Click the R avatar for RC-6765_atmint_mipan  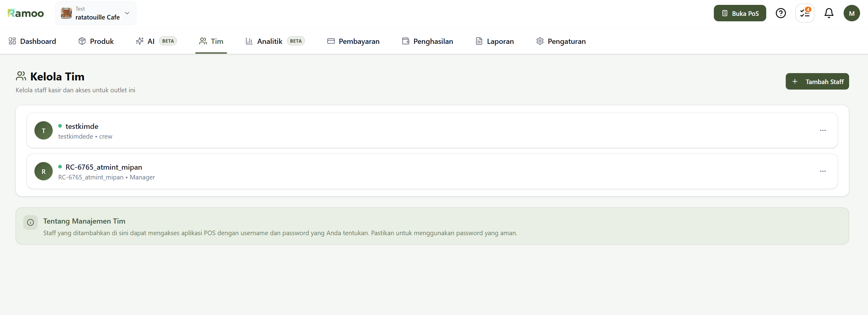click(x=44, y=172)
